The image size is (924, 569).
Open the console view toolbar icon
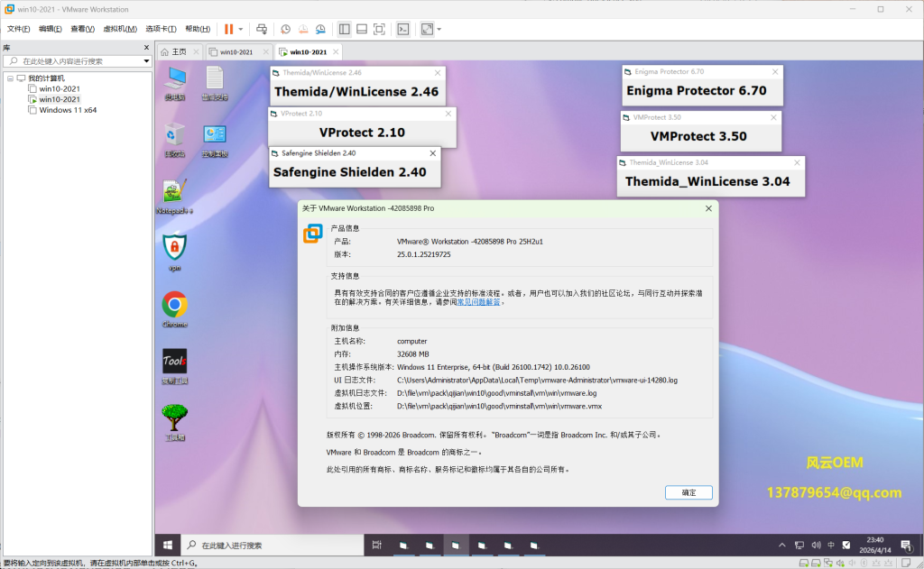[403, 29]
